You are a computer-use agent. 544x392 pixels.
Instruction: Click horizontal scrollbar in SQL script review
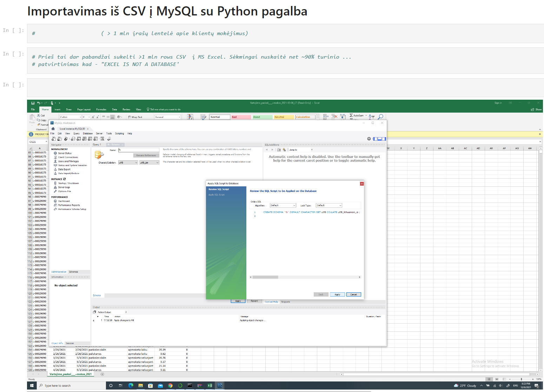pyautogui.click(x=305, y=277)
